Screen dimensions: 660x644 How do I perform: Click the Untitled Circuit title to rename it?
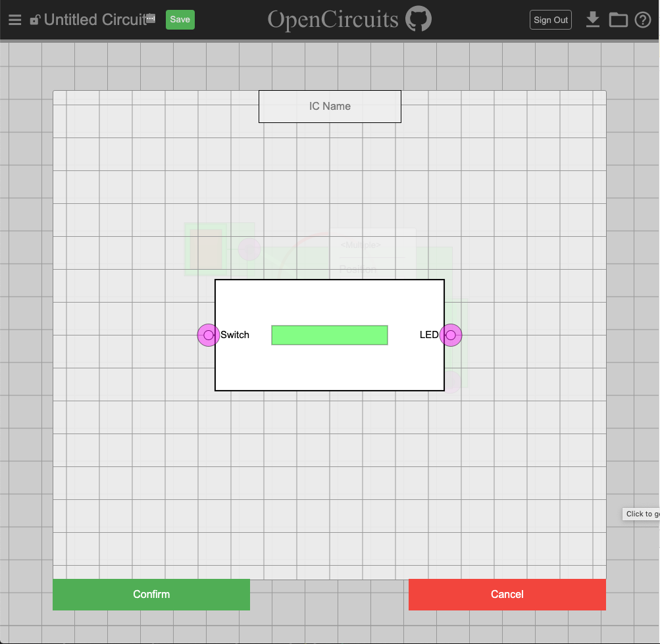93,19
